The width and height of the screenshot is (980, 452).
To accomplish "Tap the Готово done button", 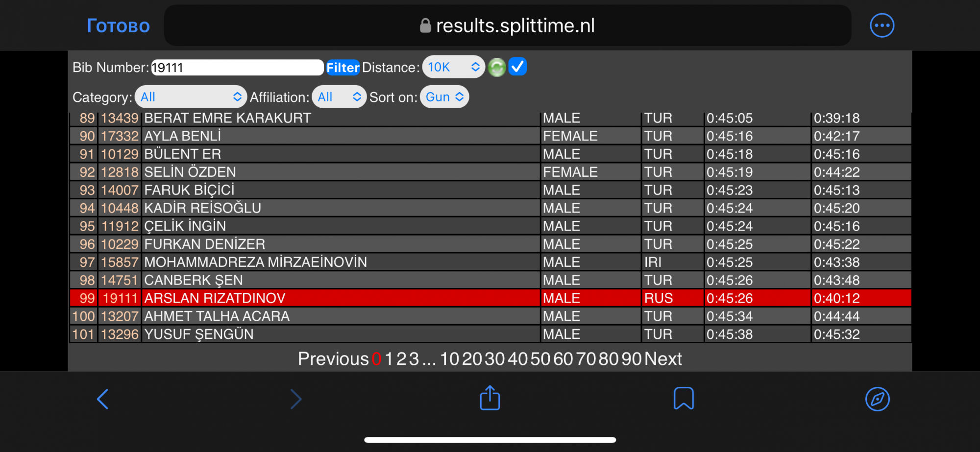I will (118, 25).
